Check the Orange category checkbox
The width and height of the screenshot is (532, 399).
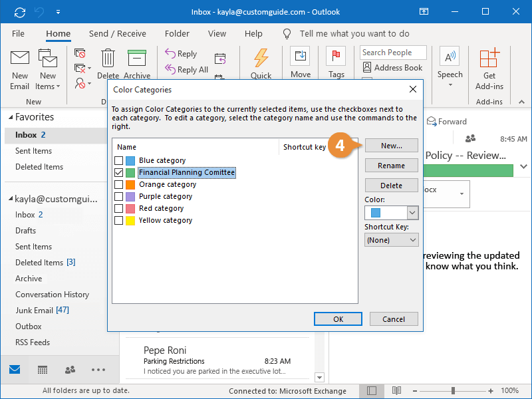click(x=119, y=185)
